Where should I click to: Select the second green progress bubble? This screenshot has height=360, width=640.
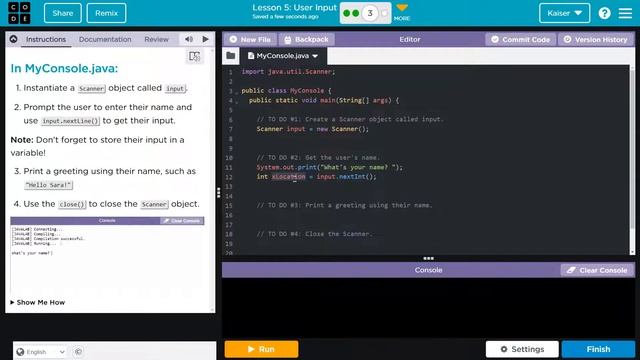356,13
